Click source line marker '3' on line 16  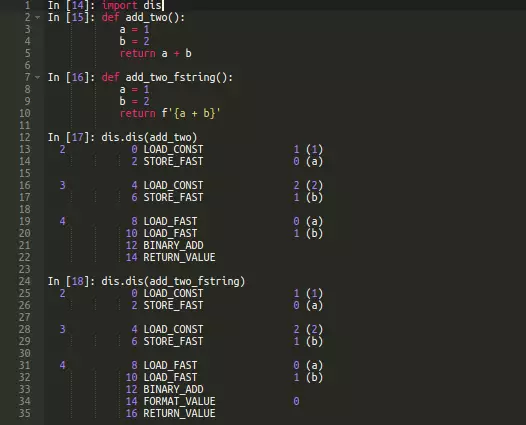[62, 185]
